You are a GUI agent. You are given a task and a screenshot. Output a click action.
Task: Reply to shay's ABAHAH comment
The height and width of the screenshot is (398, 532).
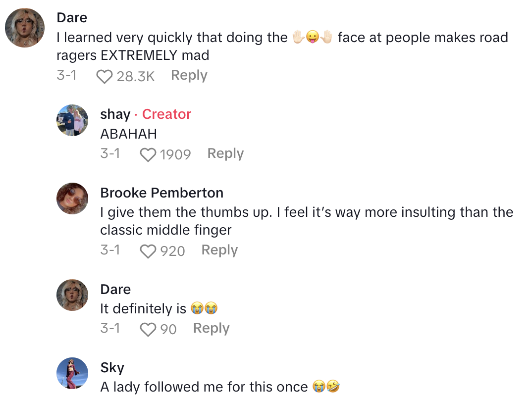(x=225, y=154)
